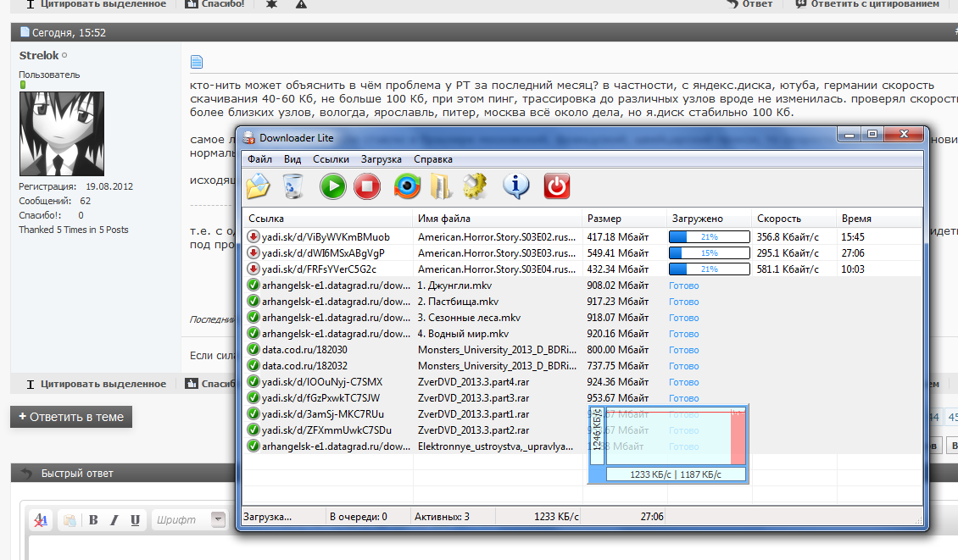Click the 356.8 Кбайт/с speed cell
The width and height of the screenshot is (958, 560).
(788, 237)
